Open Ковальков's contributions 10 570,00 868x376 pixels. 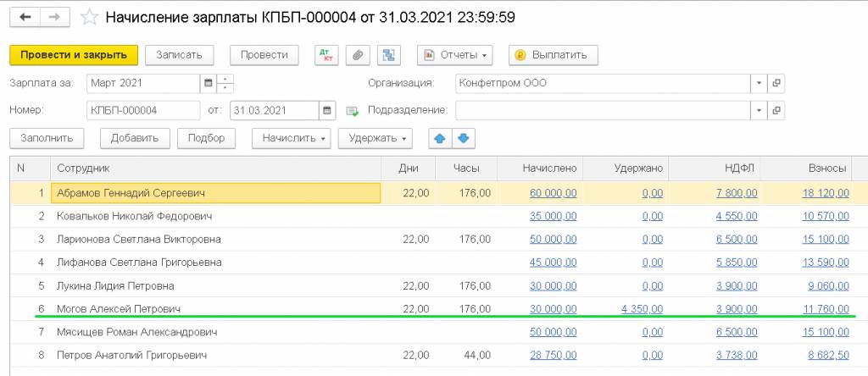pos(826,216)
